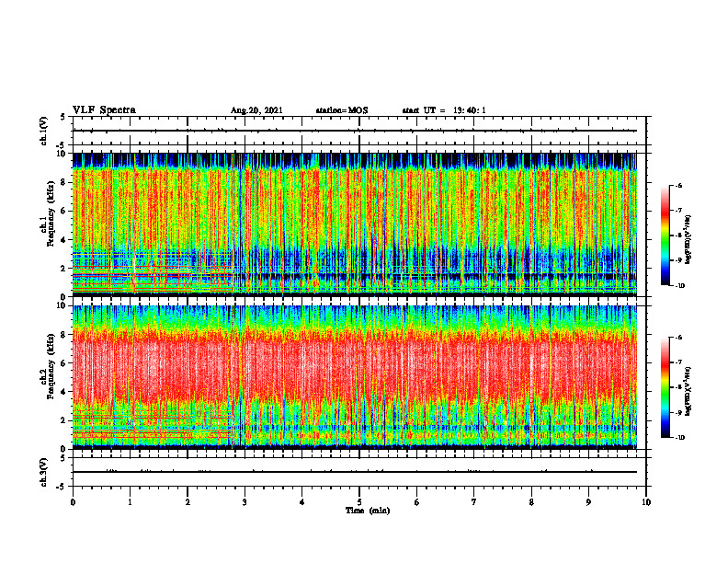This screenshot has height=563, width=728.
Task: Click the "ch.3(V)" waveform axis label
Action: [43, 472]
